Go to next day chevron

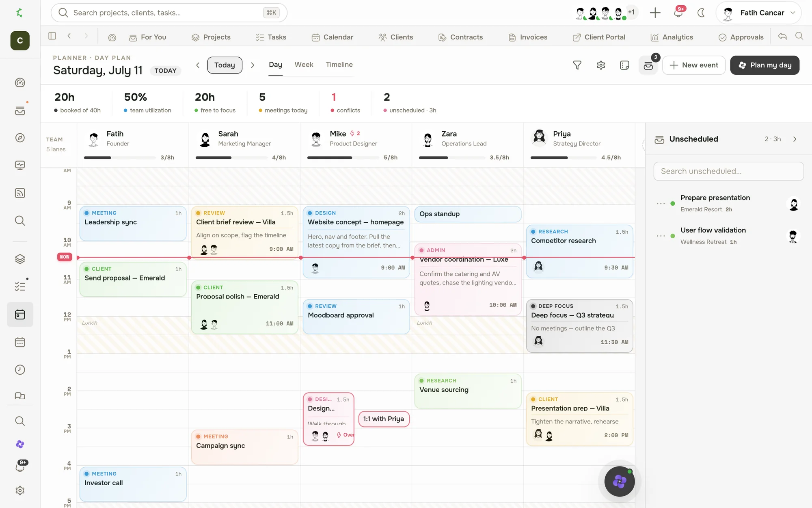253,65
